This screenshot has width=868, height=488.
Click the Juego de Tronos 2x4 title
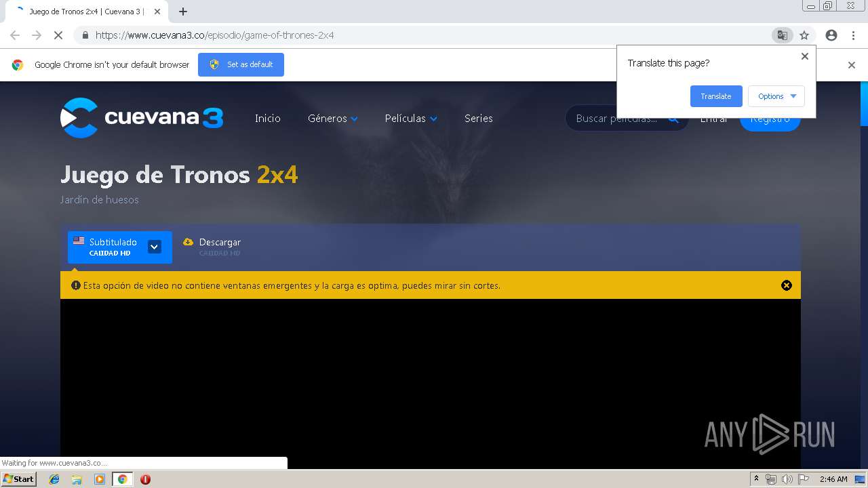click(x=179, y=175)
